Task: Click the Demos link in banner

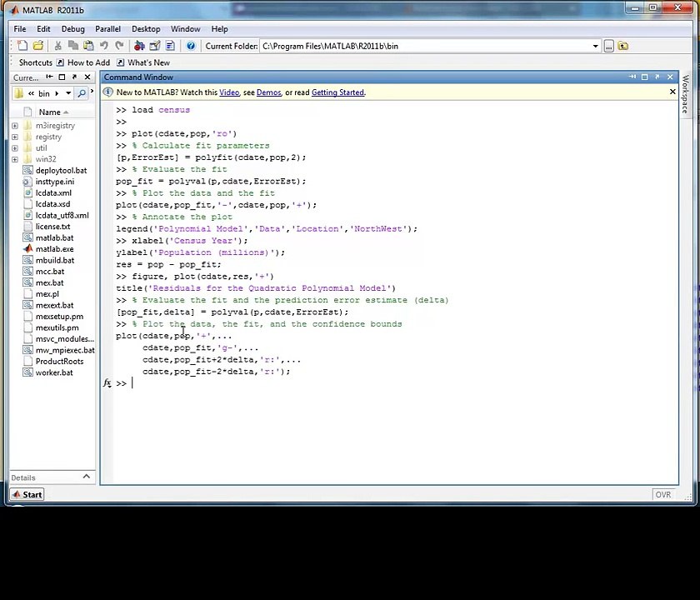Action: (x=268, y=92)
